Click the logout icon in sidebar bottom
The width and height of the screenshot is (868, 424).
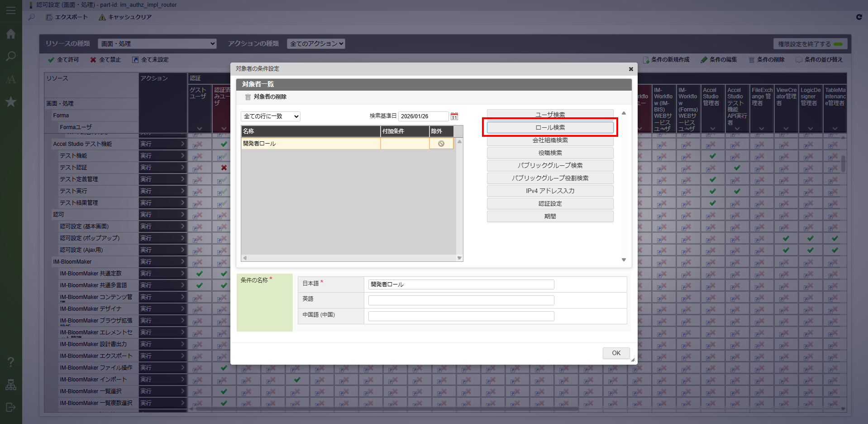pyautogui.click(x=11, y=407)
